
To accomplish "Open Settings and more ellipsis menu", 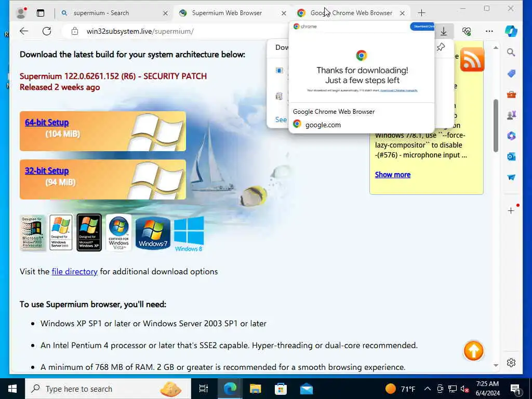I will pos(489,31).
